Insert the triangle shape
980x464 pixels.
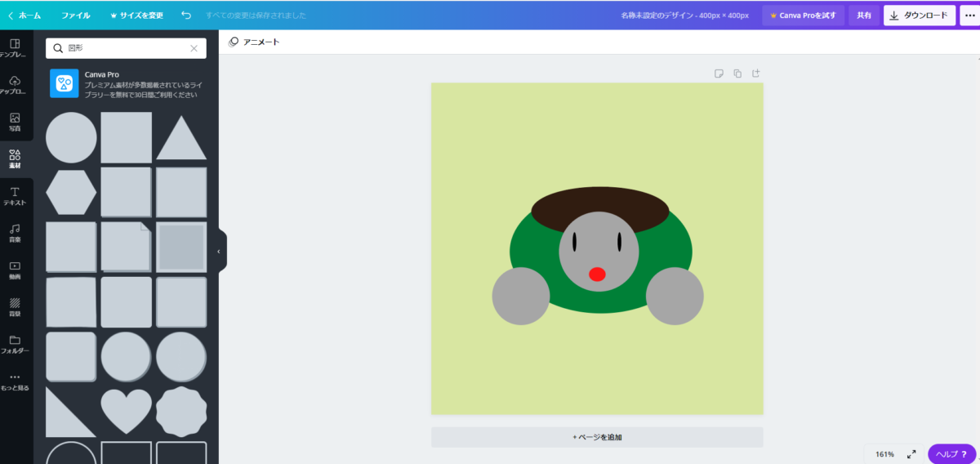click(x=181, y=137)
